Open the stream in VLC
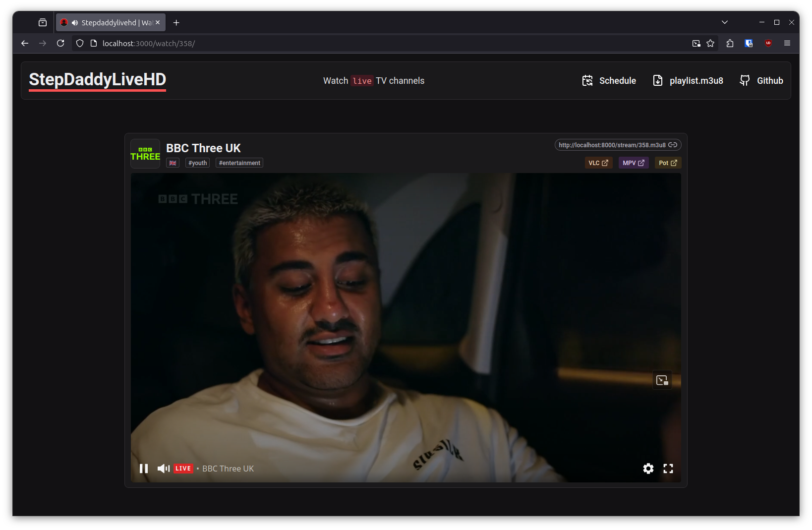 coord(598,163)
